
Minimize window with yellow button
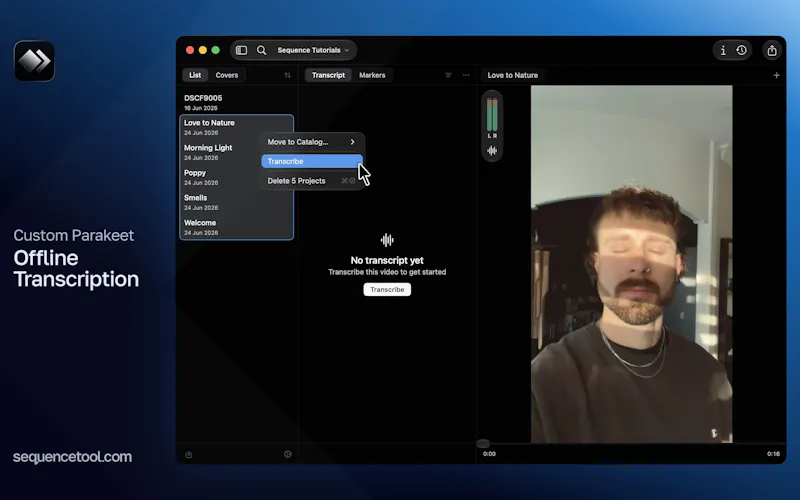click(x=203, y=50)
